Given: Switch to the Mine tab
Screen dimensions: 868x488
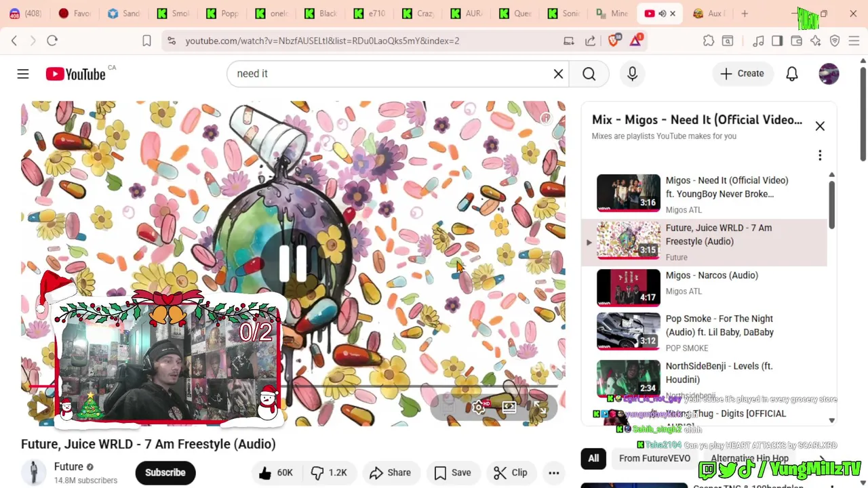Looking at the screenshot, I should [612, 14].
